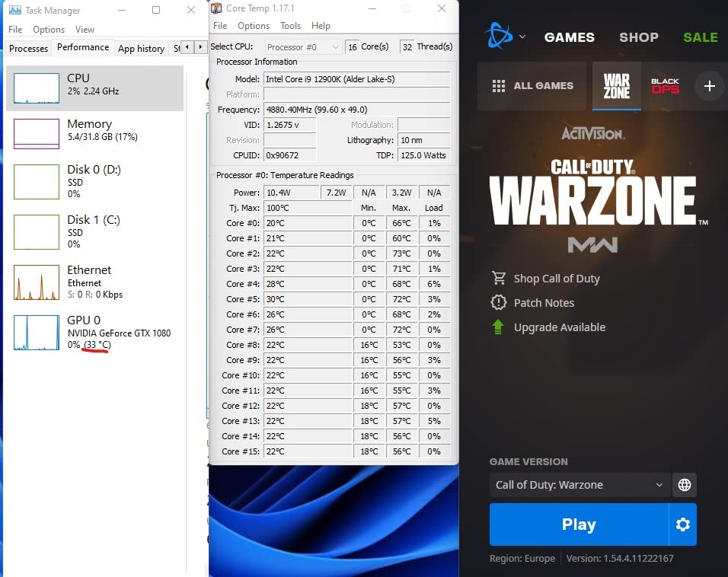728x577 pixels.
Task: Open Core Temp Tools menu
Action: pyautogui.click(x=290, y=26)
